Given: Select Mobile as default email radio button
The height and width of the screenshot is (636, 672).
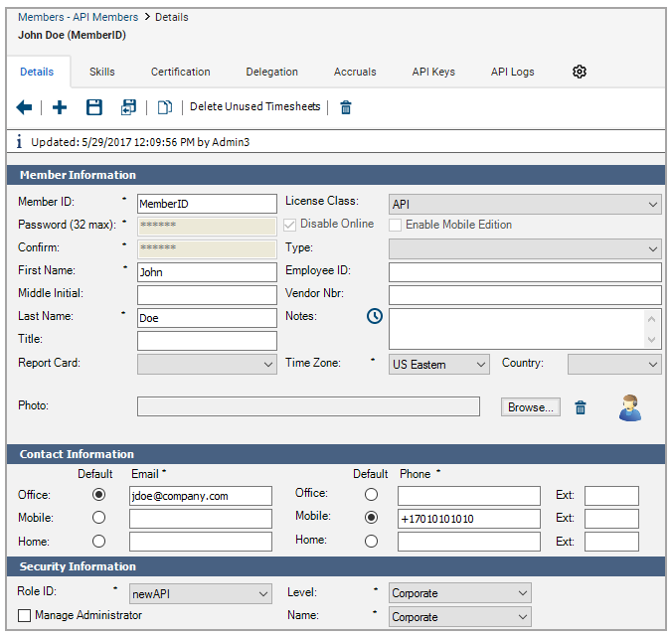Looking at the screenshot, I should click(x=98, y=518).
